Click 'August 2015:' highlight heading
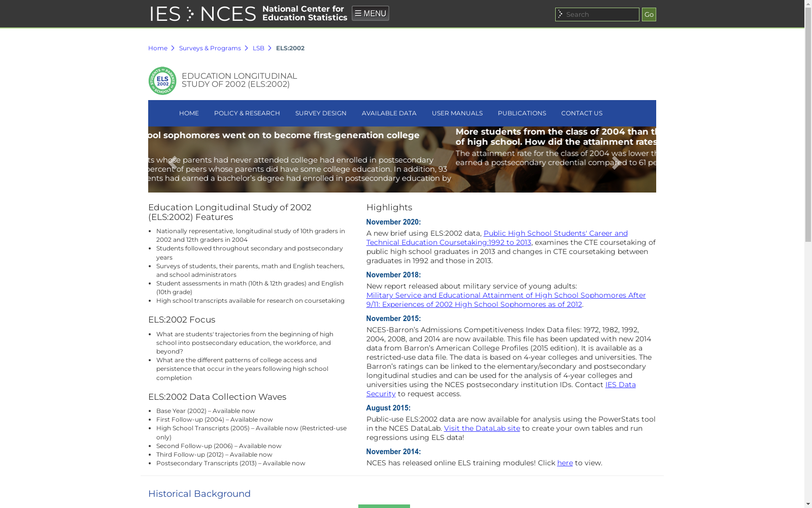 388,408
